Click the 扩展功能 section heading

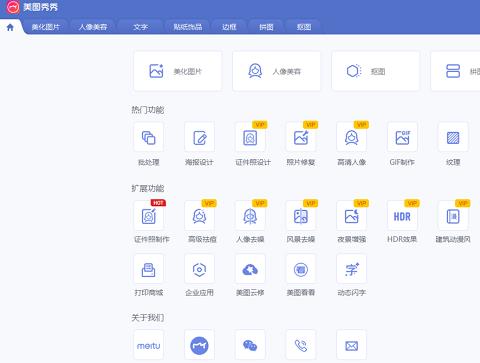pos(148,188)
